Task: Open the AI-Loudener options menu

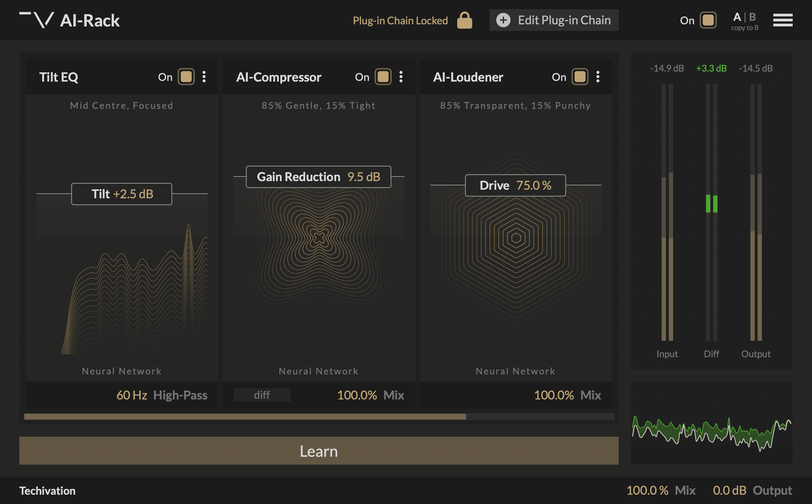Action: click(598, 77)
